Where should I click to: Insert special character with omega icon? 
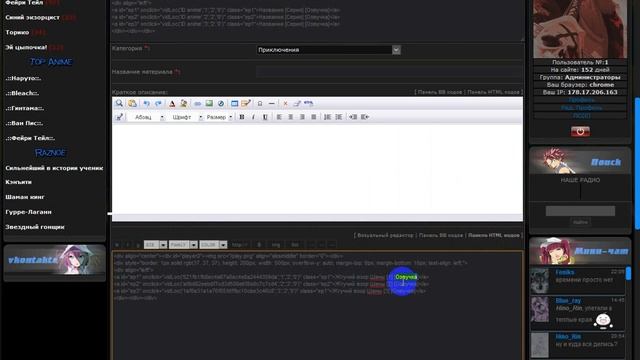click(260, 104)
